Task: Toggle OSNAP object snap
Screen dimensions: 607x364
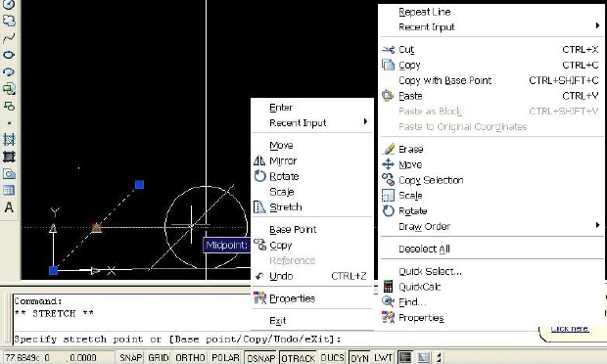Action: pos(261,358)
